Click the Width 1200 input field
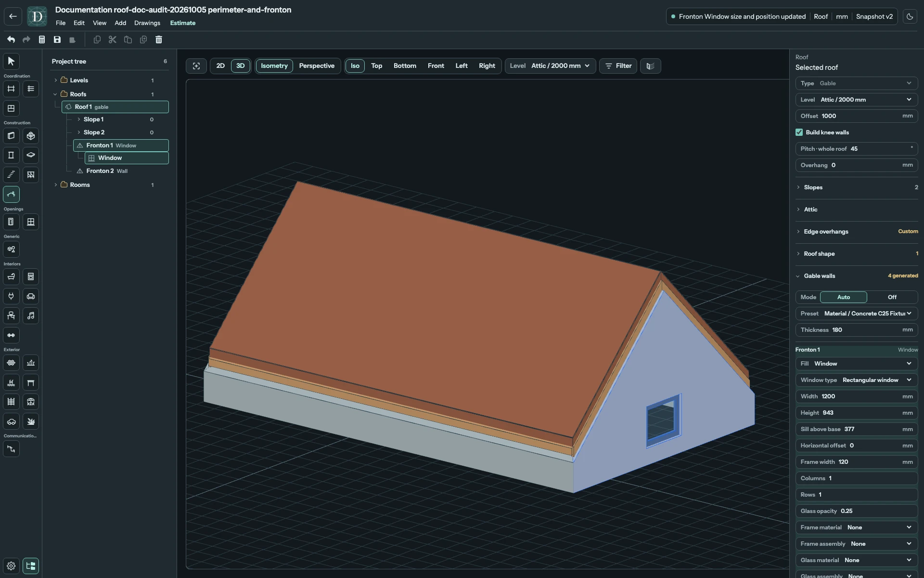This screenshot has width=924, height=578. pos(856,396)
